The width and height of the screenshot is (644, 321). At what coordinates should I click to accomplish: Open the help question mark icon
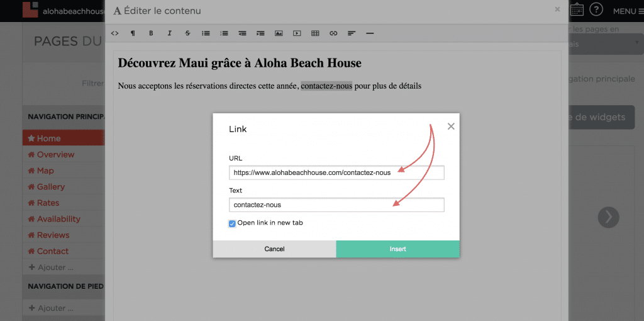point(596,10)
